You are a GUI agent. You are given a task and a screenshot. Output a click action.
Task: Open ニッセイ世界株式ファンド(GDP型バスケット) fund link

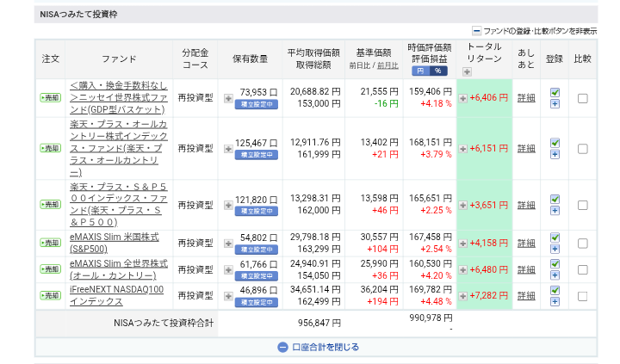[x=119, y=97]
